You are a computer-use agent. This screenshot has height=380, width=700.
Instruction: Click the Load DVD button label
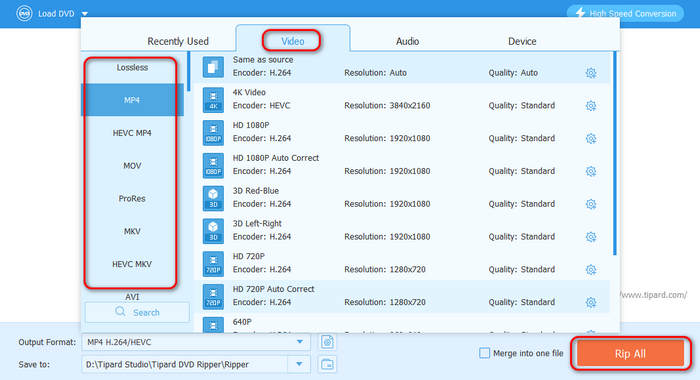click(56, 14)
